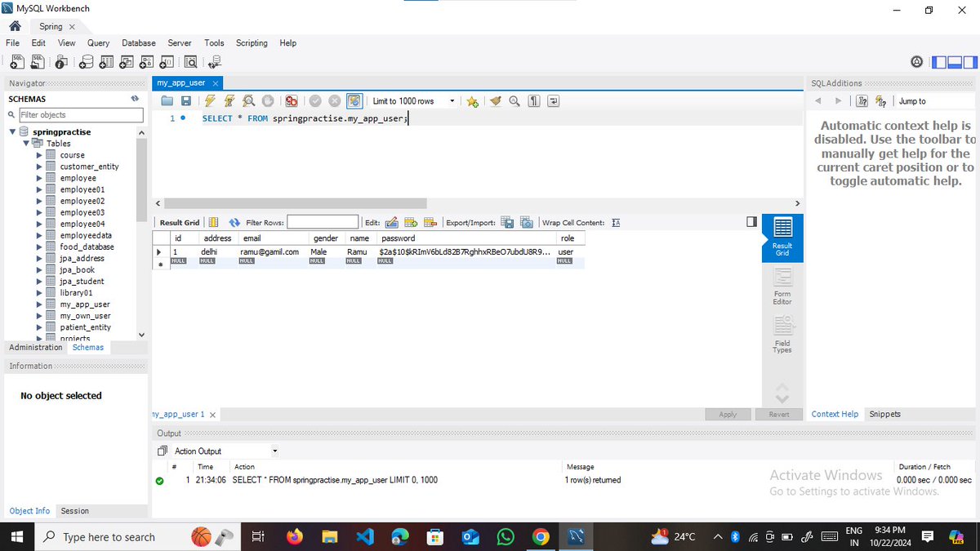The image size is (980, 551).
Task: Open a script file in this editor
Action: (x=167, y=101)
